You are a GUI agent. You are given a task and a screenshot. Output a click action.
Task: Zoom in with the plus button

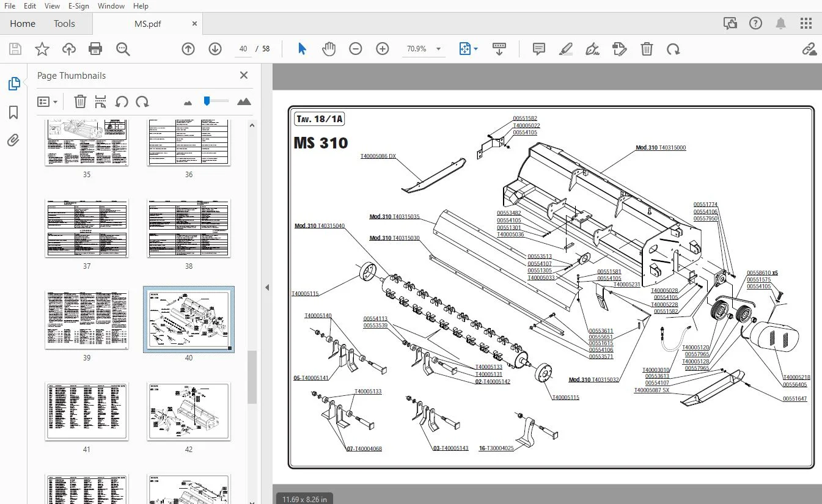pyautogui.click(x=383, y=49)
